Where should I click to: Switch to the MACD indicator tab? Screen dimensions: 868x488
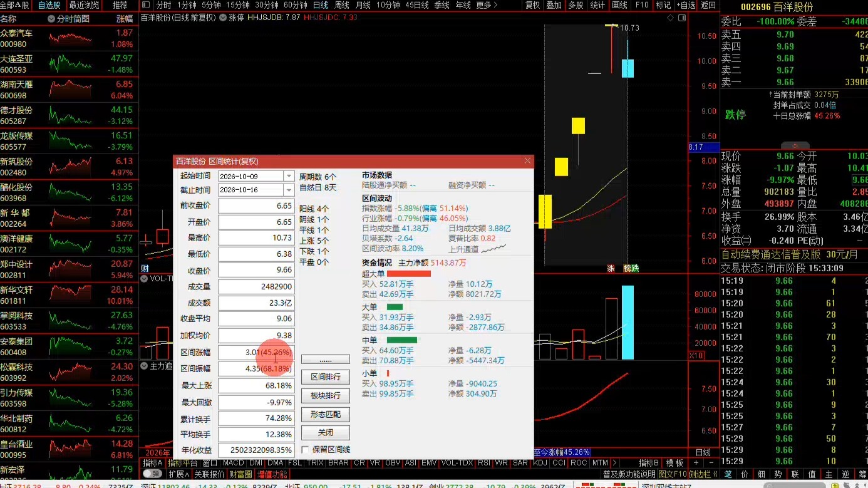coord(234,463)
